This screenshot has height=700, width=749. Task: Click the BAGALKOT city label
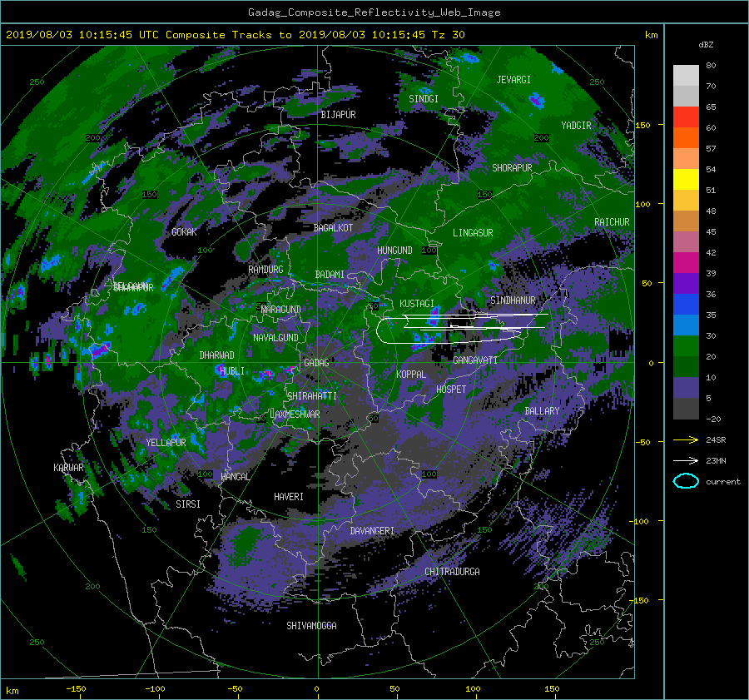333,228
